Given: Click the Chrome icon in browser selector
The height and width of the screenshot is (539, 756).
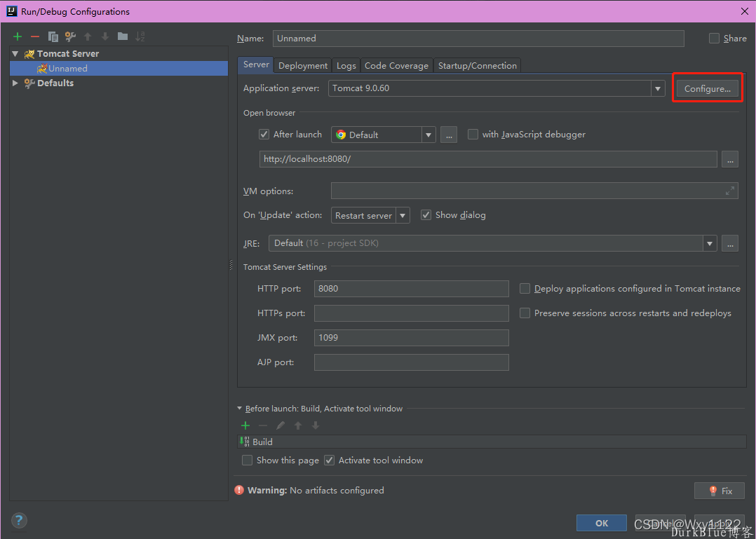Looking at the screenshot, I should (341, 135).
